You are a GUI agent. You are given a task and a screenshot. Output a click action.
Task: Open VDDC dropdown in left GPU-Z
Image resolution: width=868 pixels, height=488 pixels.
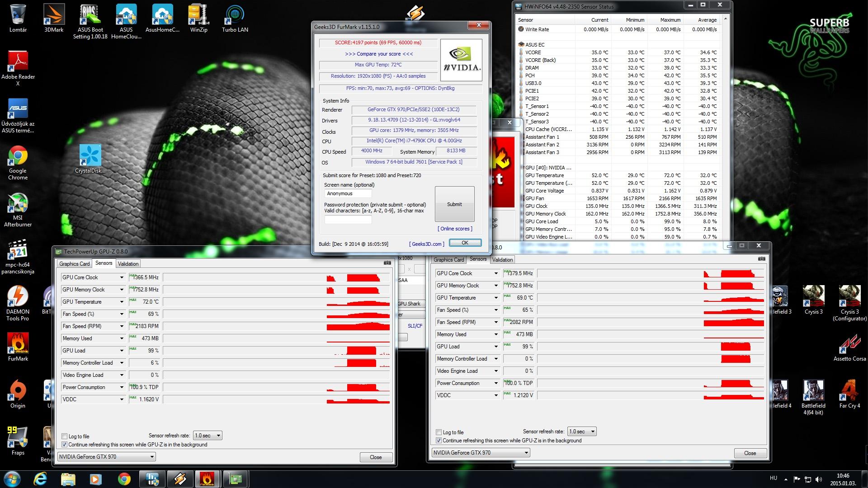coord(122,399)
